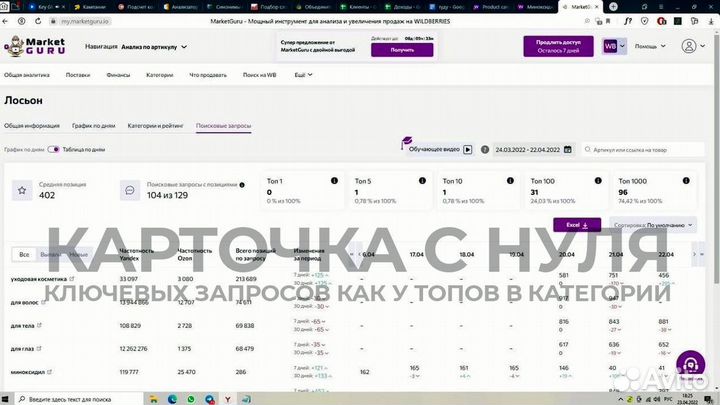720x405 pixels.
Task: Open external link for для тела
Action: click(x=39, y=325)
